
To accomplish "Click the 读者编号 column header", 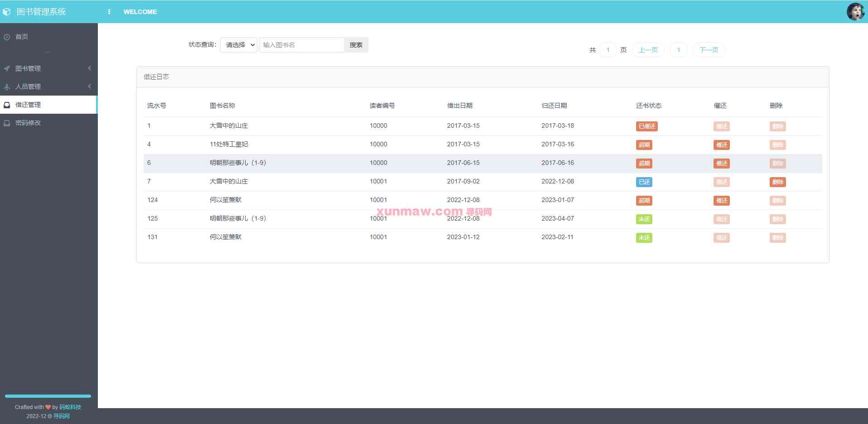I will (x=382, y=106).
